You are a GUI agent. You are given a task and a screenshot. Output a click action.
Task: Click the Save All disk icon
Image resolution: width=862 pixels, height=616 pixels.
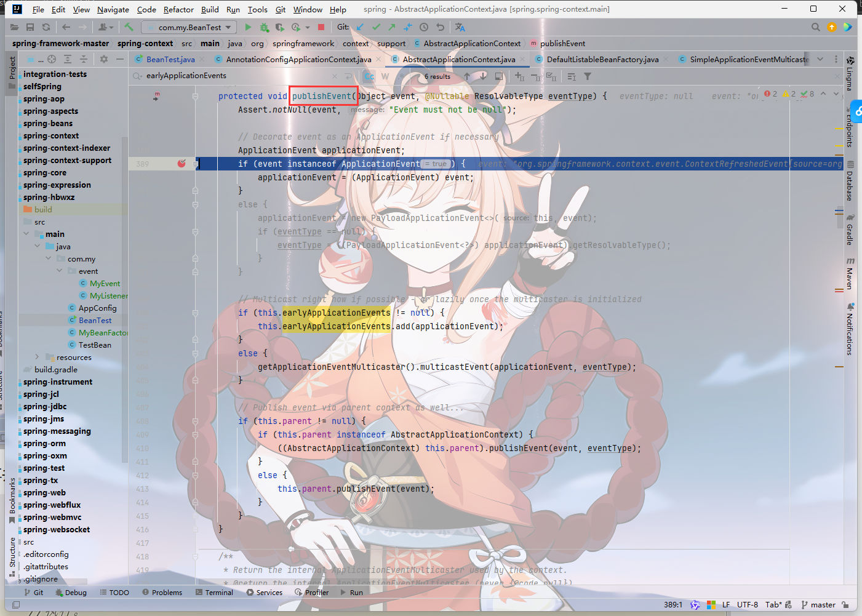coord(30,27)
